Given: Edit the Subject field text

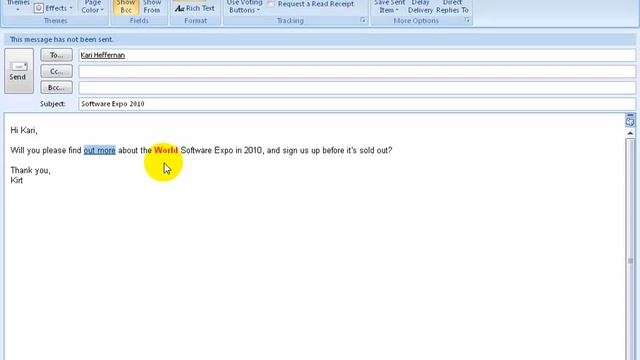Looking at the screenshot, I should pos(357,104).
